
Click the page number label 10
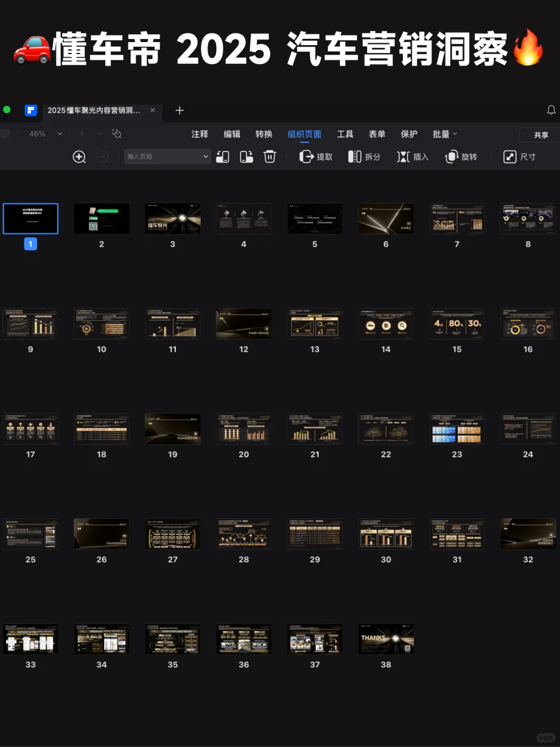[102, 350]
